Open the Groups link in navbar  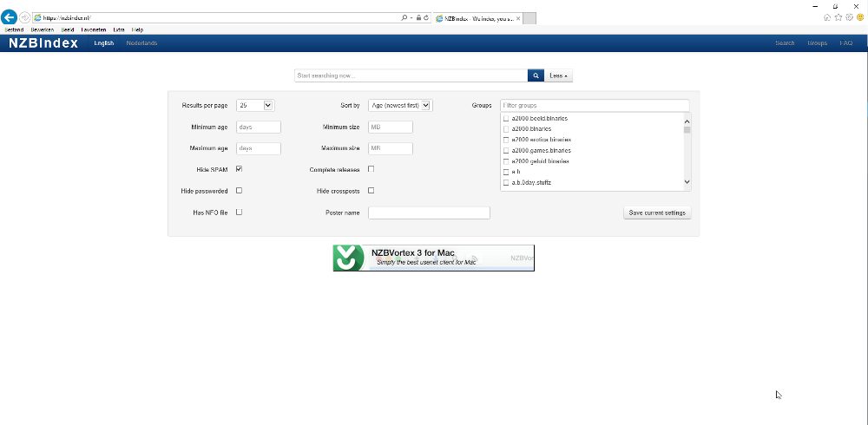click(x=817, y=42)
